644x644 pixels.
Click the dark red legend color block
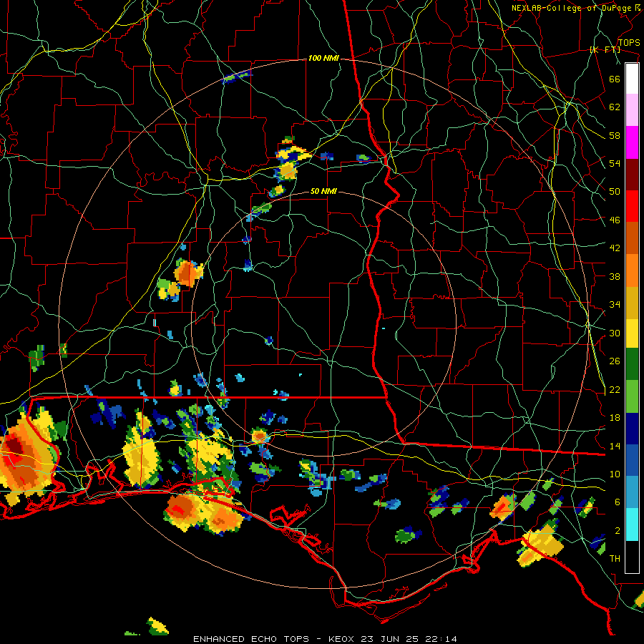click(632, 174)
